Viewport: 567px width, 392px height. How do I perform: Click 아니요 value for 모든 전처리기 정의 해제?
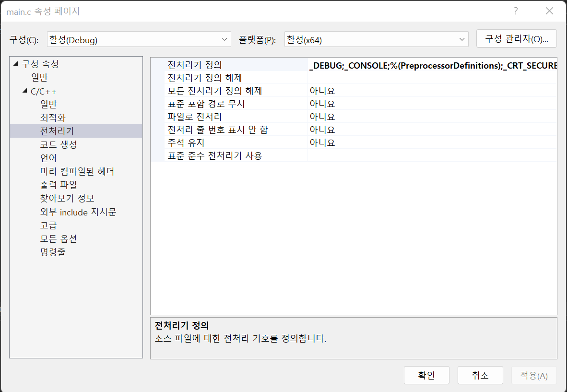(x=322, y=91)
